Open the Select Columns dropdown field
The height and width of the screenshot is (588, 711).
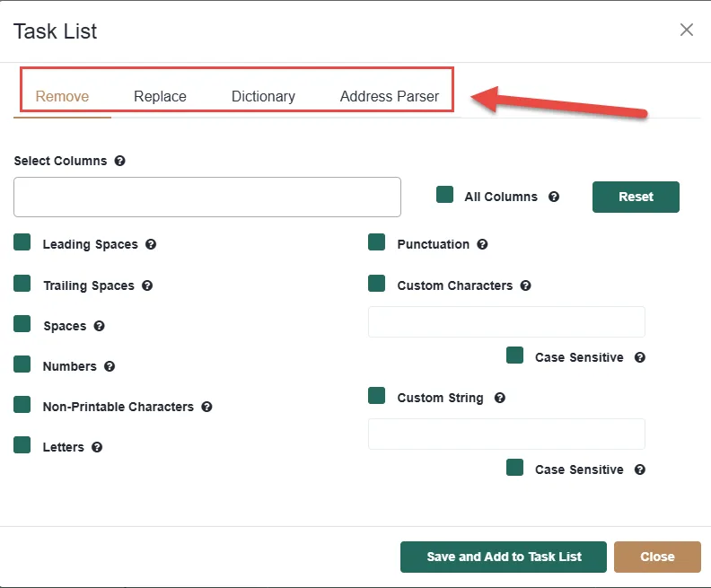point(207,197)
